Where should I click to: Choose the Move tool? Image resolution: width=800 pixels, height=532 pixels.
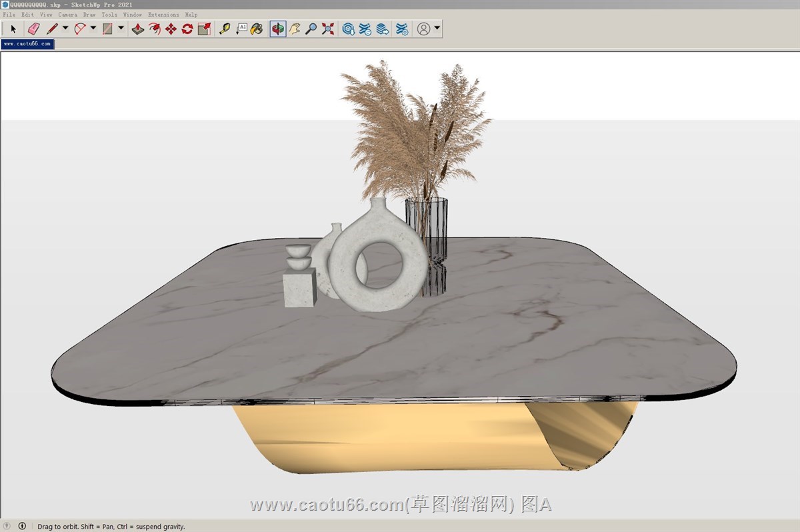pos(171,29)
